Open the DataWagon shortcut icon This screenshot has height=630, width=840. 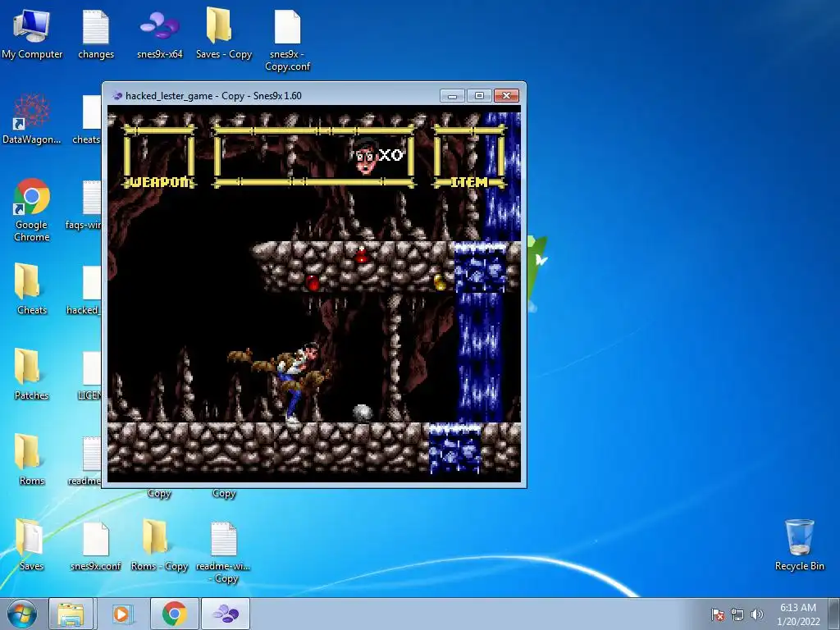click(x=32, y=119)
